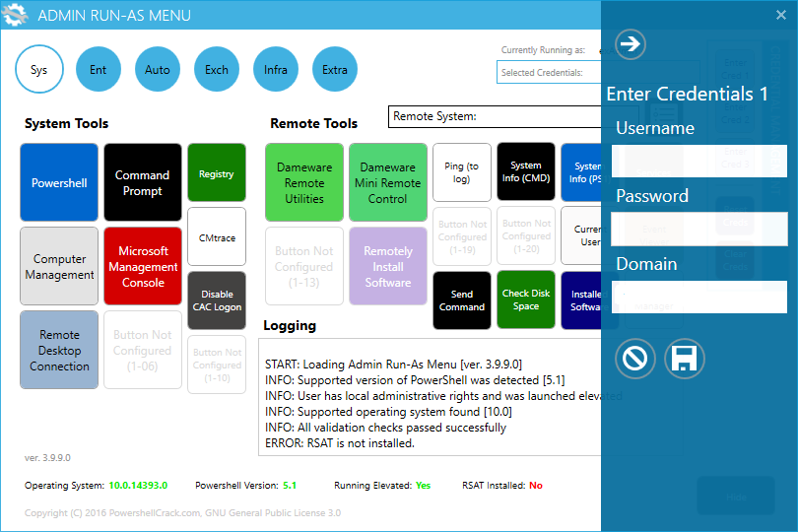Click Disable CAC Logon tile
The width and height of the screenshot is (798, 532).
pos(217,300)
